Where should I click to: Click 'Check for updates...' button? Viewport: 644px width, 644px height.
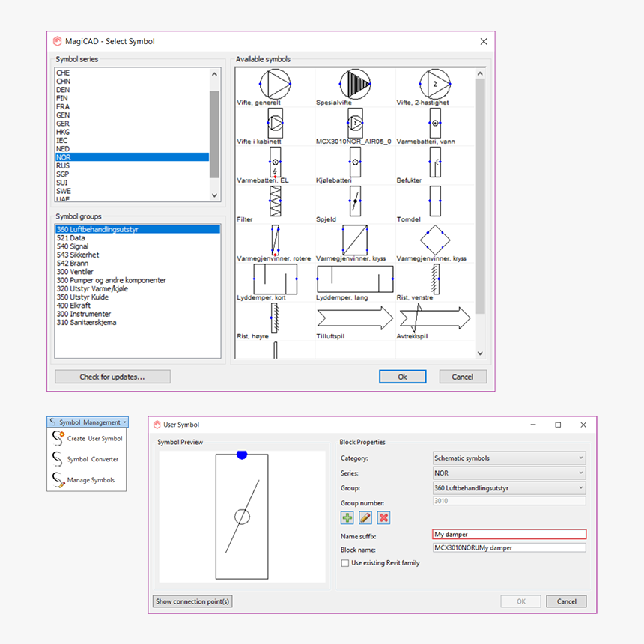coord(112,377)
